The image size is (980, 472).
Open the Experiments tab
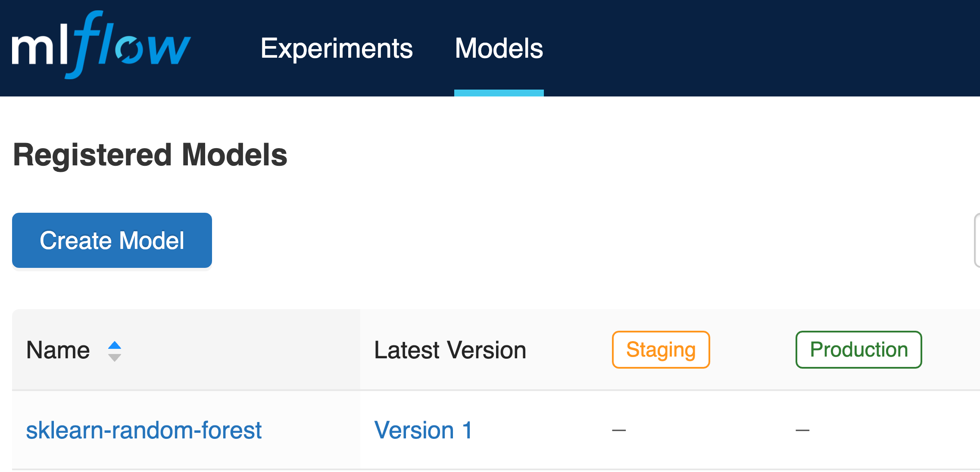click(x=337, y=48)
